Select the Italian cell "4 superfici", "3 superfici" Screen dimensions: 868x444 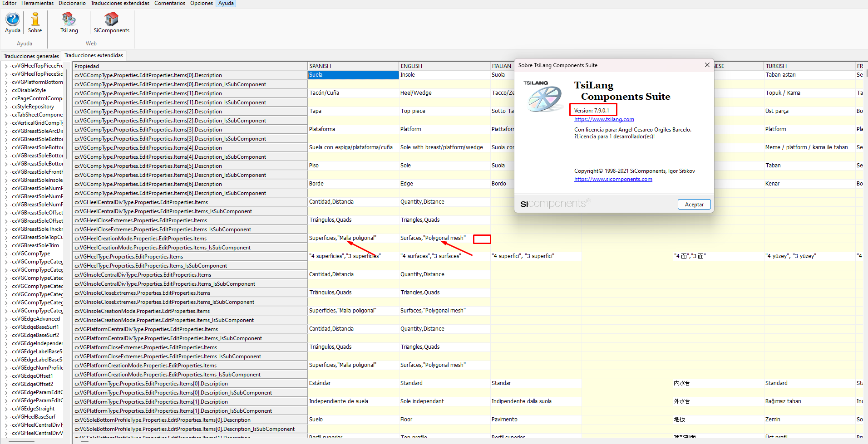(536, 256)
